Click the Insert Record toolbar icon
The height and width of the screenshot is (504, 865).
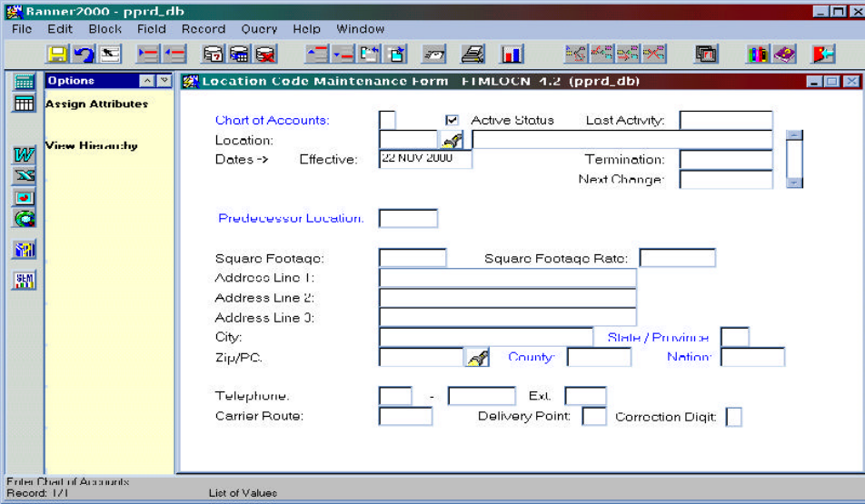click(x=148, y=54)
